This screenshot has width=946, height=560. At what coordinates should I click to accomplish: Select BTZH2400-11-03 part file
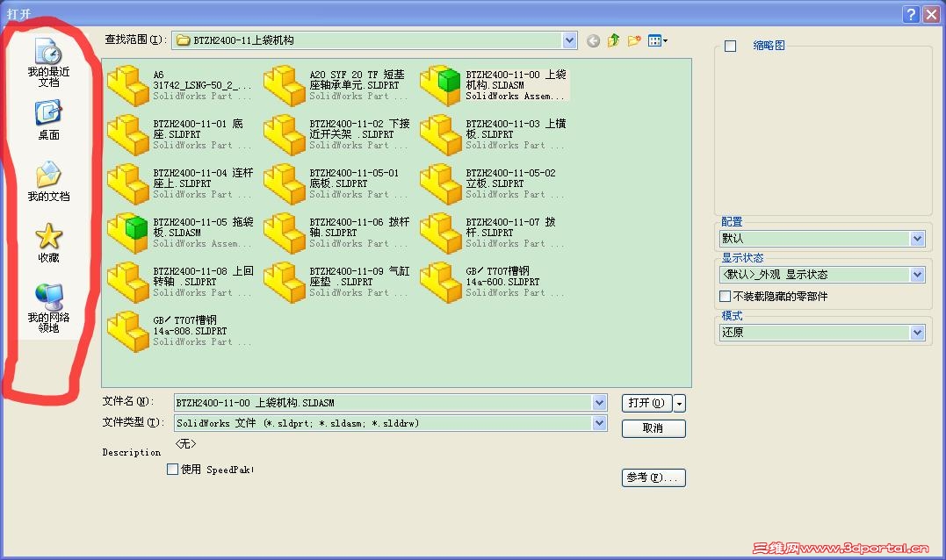point(495,134)
